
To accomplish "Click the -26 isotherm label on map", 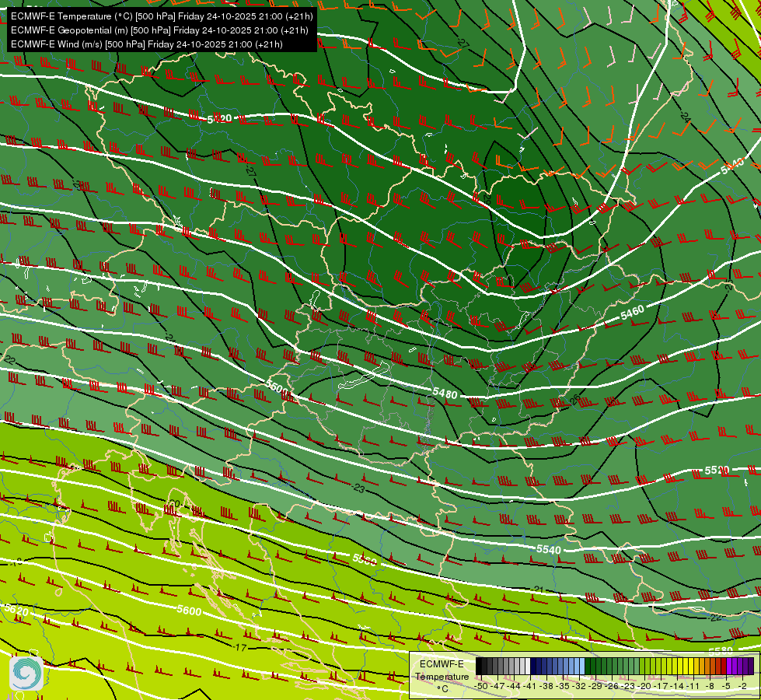I will click(x=574, y=401).
